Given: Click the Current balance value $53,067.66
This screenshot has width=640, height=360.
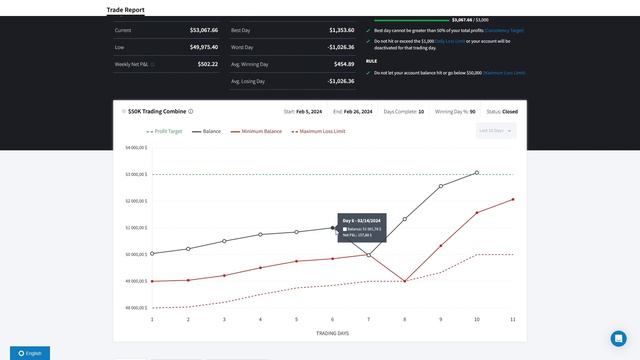Looking at the screenshot, I should coord(204,30).
